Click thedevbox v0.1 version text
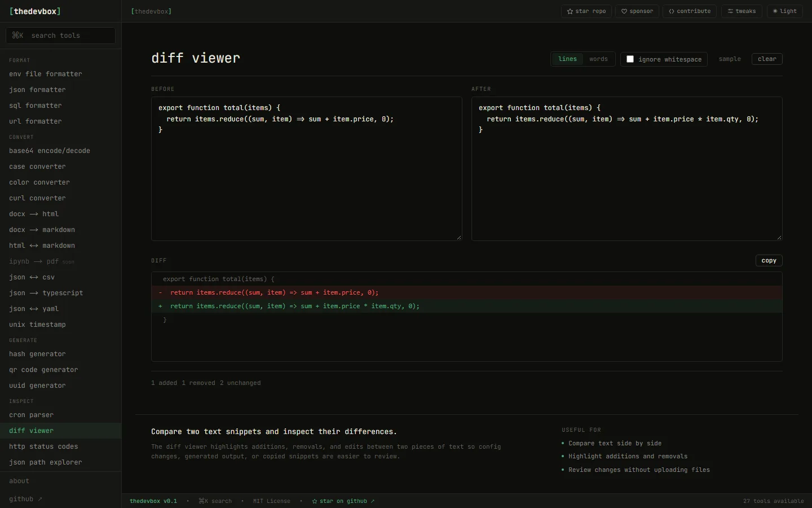Viewport: 812px width, 508px height. (x=153, y=501)
